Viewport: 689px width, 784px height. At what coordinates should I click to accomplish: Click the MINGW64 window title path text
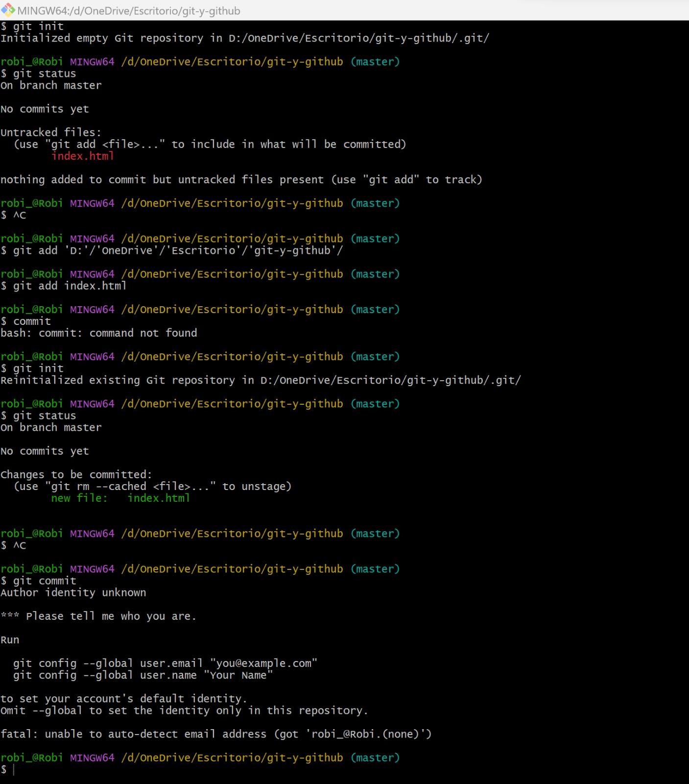[129, 11]
